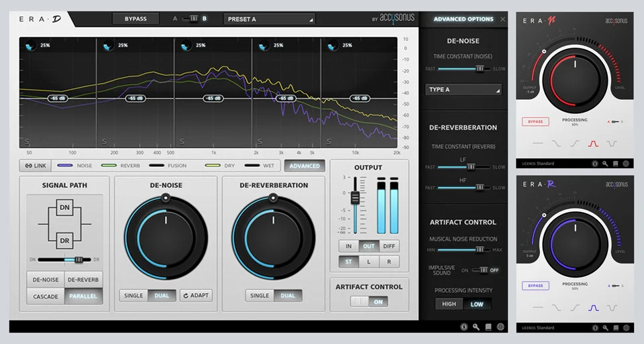Click the LINK bands button
Viewport: 644px width, 344px height.
coord(36,166)
